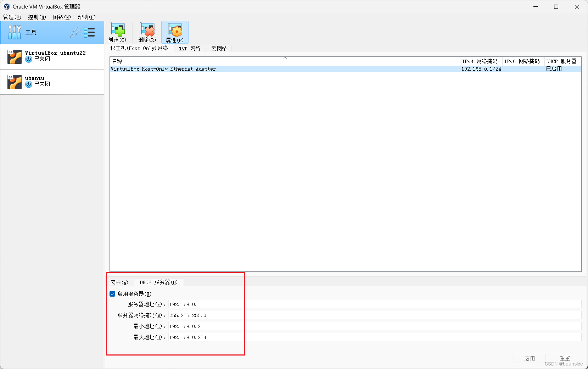Edit lower address field 192.168.0.2

point(375,326)
